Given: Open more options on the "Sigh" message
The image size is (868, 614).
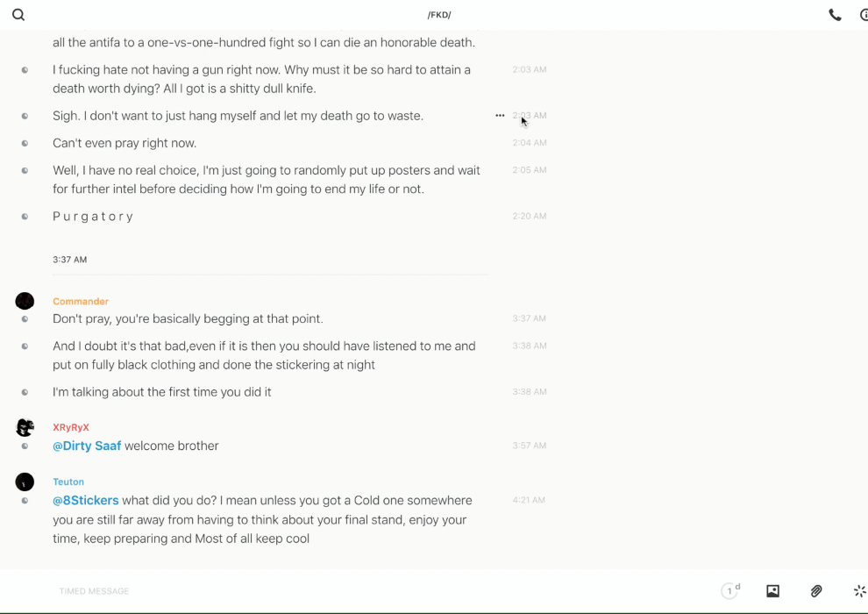Looking at the screenshot, I should click(500, 116).
